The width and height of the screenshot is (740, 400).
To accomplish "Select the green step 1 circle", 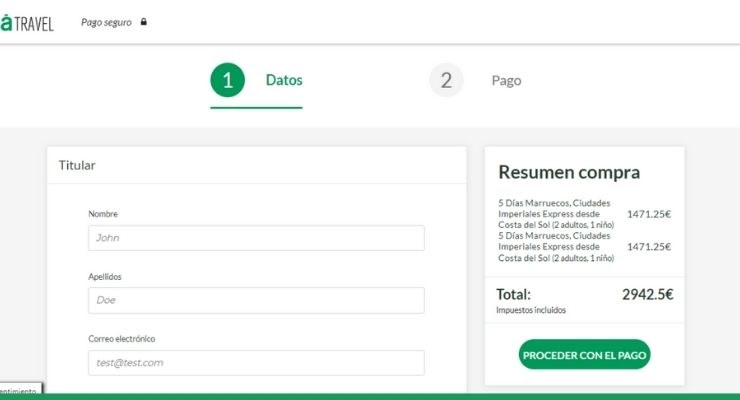I will pyautogui.click(x=227, y=81).
